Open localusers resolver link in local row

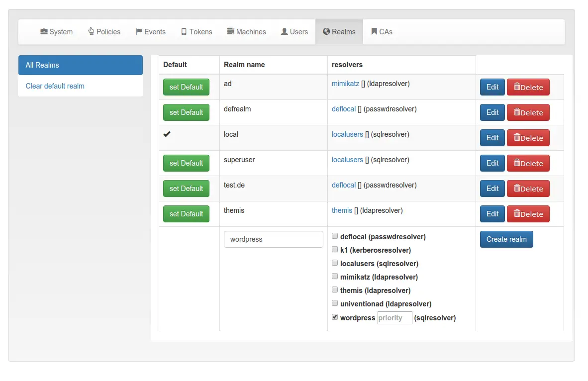(x=347, y=134)
